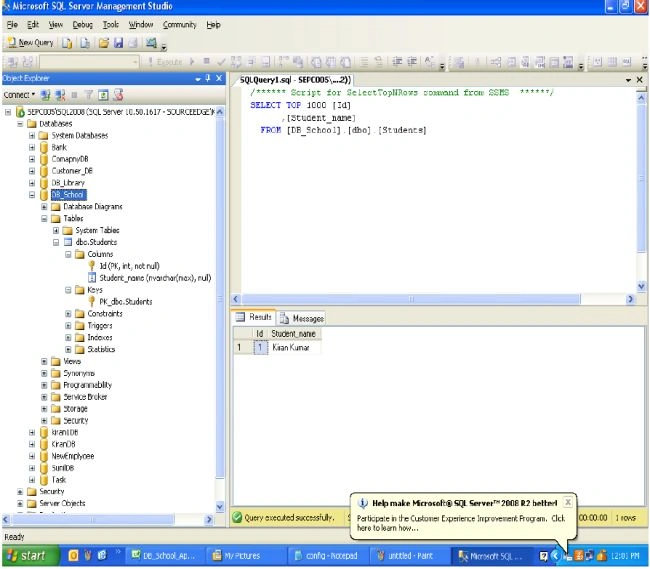Open the Edit menu
The width and height of the screenshot is (650, 569).
pyautogui.click(x=33, y=25)
